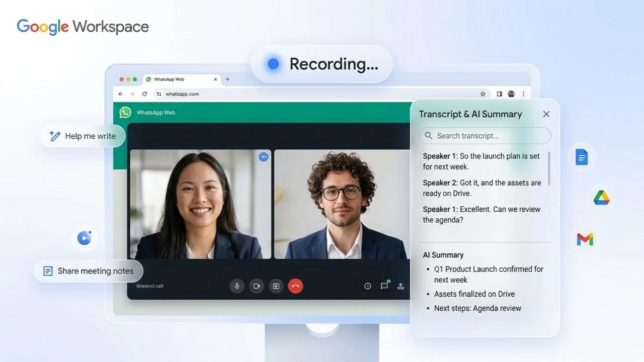Open the Gmail icon
This screenshot has width=644, height=362.
[585, 239]
